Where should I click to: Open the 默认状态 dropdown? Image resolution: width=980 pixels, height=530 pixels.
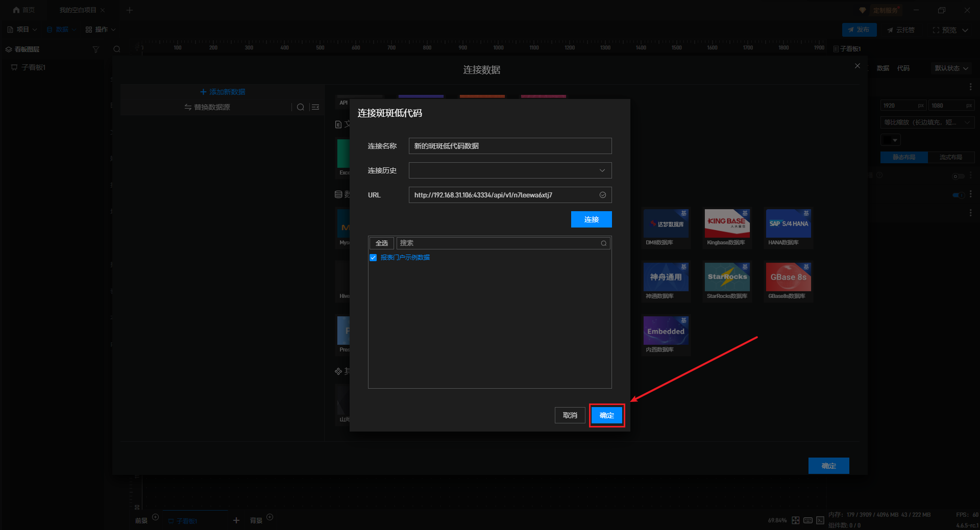click(951, 68)
